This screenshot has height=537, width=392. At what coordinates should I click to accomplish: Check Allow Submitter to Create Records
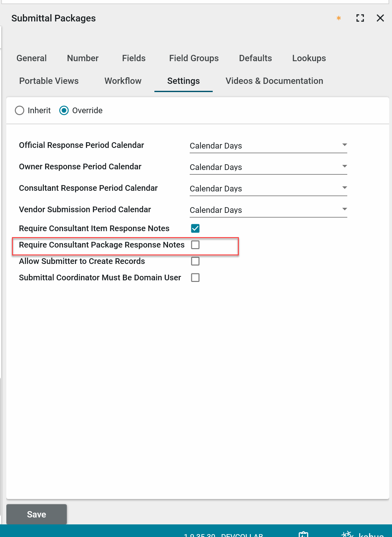[x=195, y=261]
